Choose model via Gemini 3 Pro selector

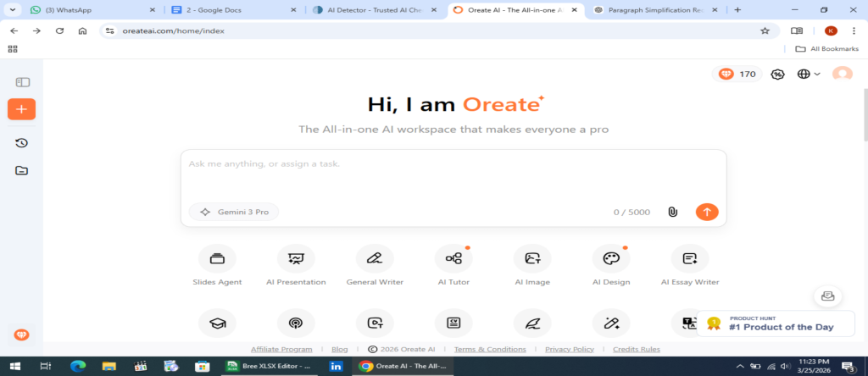234,212
